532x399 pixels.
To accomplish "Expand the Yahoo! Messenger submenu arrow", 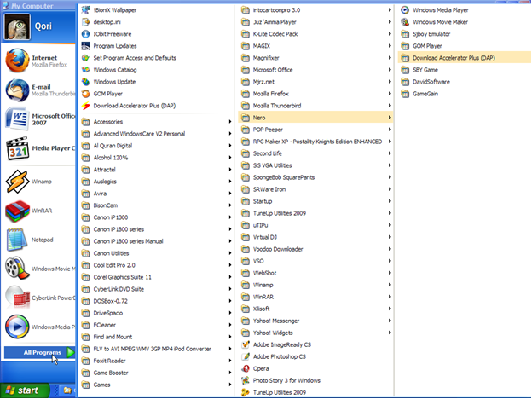I will pyautogui.click(x=390, y=321).
